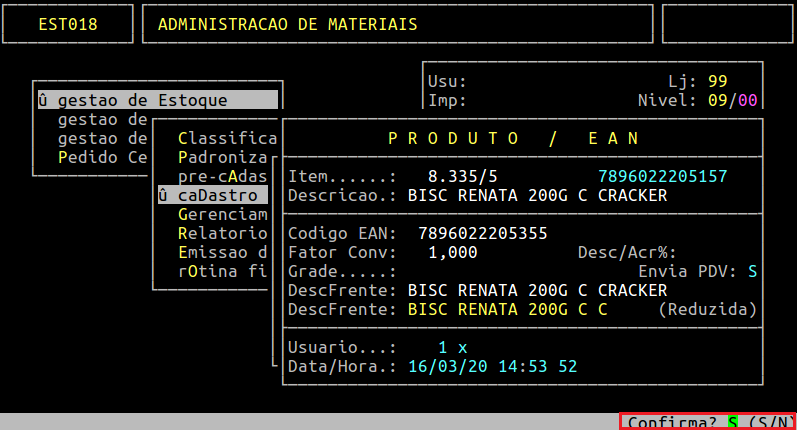Select the 'Padroniza' submenu option
The image size is (797, 430).
pyautogui.click(x=222, y=157)
